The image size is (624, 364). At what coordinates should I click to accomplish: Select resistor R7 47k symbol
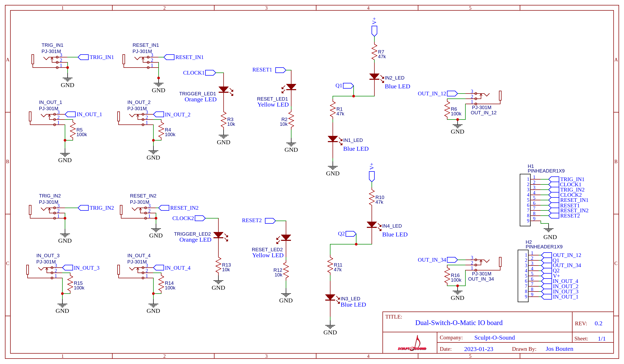(x=374, y=52)
